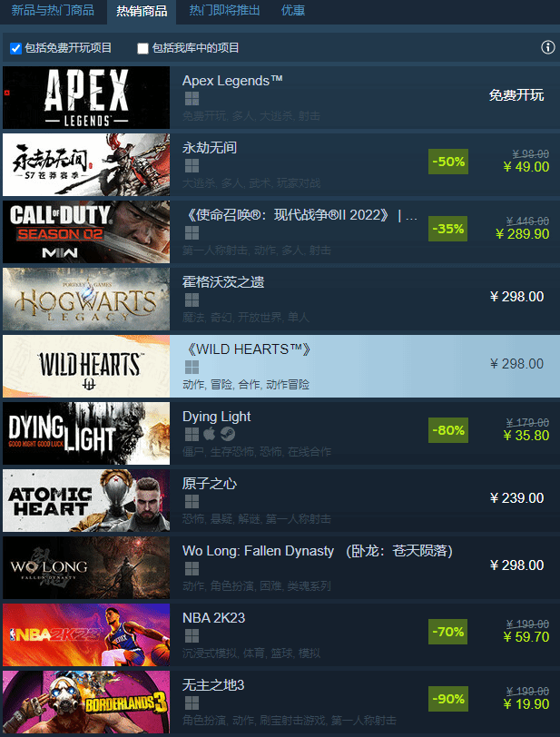
Task: Click the Windows icon under NBA 2K23
Action: click(x=192, y=636)
